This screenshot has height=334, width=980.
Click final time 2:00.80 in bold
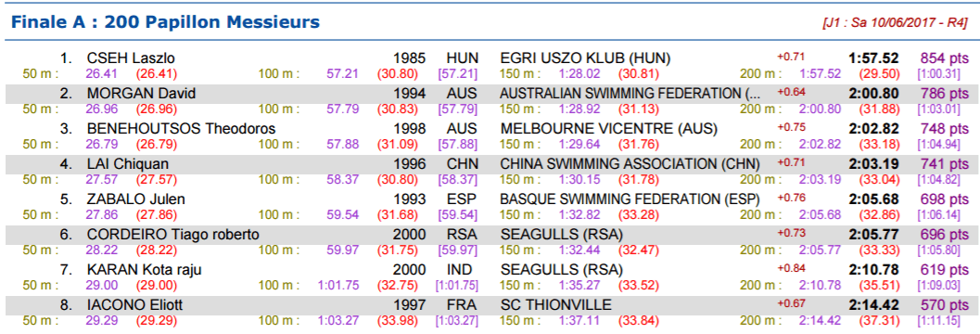[873, 94]
